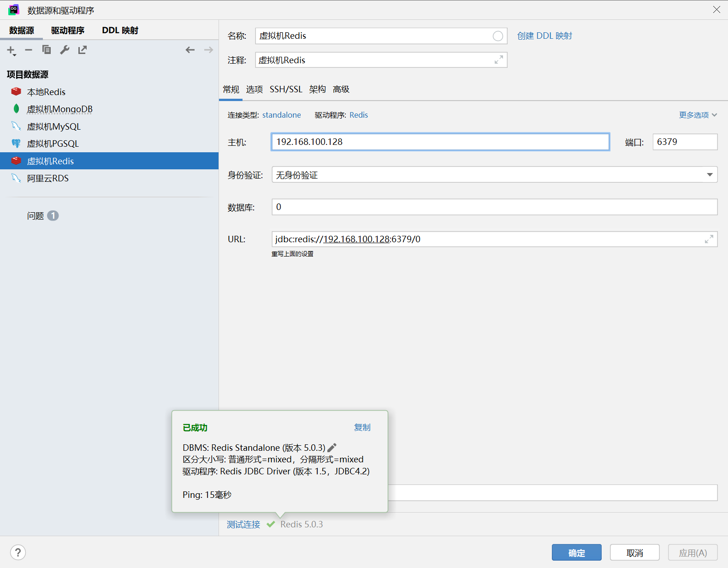Change connection type standalone link
The height and width of the screenshot is (568, 728).
[x=282, y=115]
